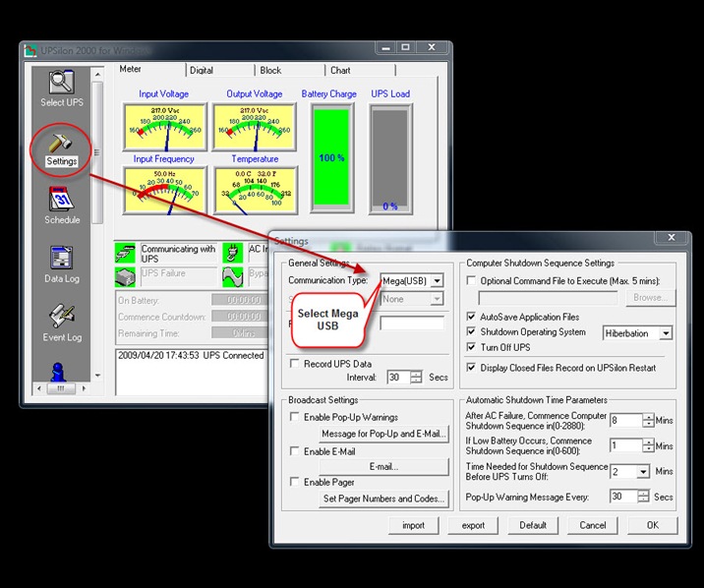
Task: Click the blue figure icon at sidebar bottom
Action: pyautogui.click(x=58, y=372)
